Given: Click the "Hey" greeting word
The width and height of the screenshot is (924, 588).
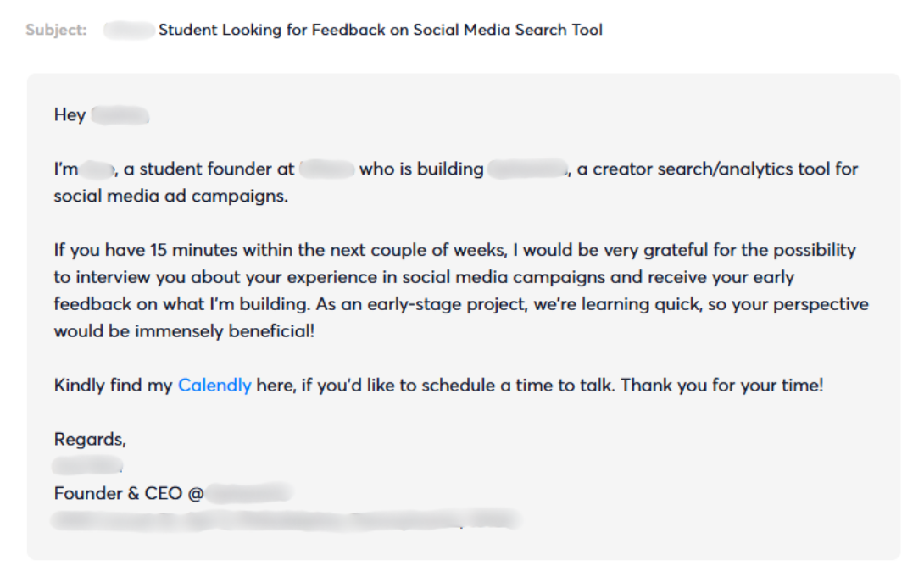Looking at the screenshot, I should pos(70,115).
